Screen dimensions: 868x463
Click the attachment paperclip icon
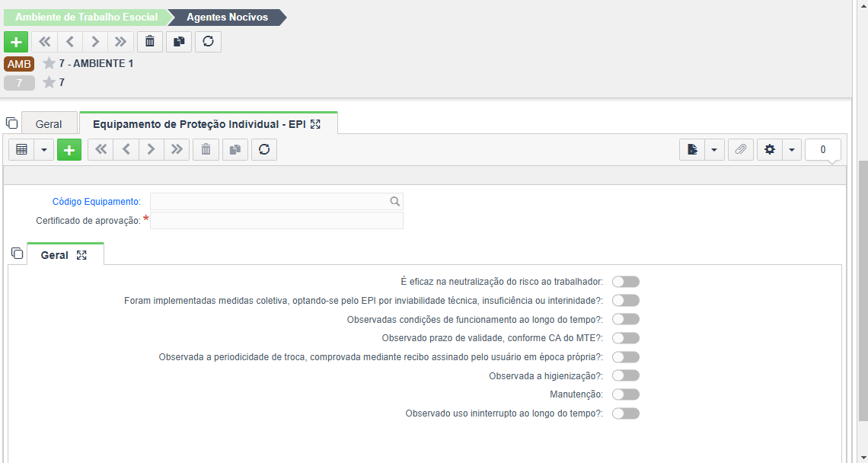(x=741, y=149)
